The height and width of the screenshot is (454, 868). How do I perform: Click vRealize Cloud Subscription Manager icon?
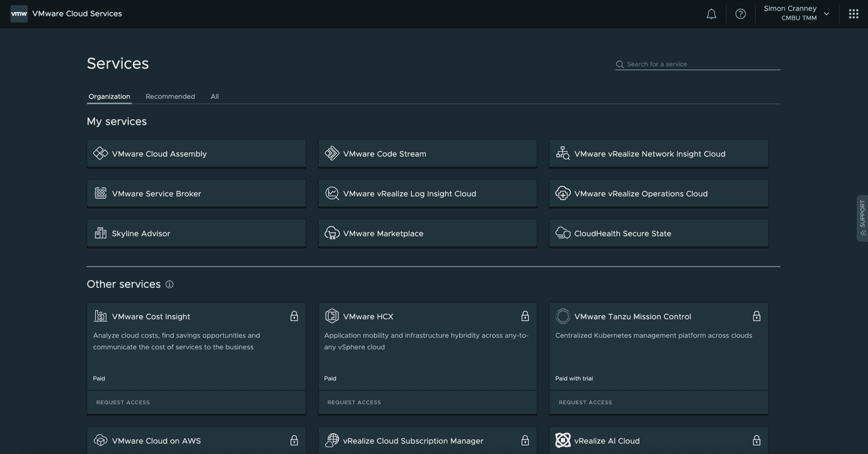332,440
